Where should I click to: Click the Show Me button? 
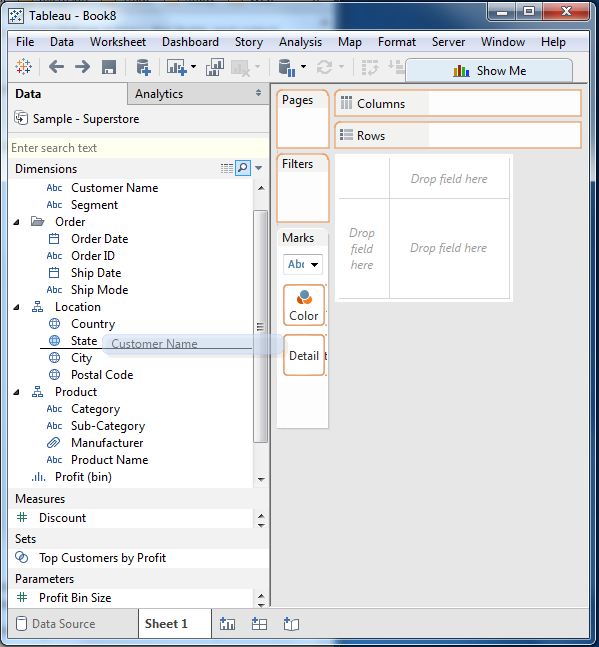click(x=489, y=71)
